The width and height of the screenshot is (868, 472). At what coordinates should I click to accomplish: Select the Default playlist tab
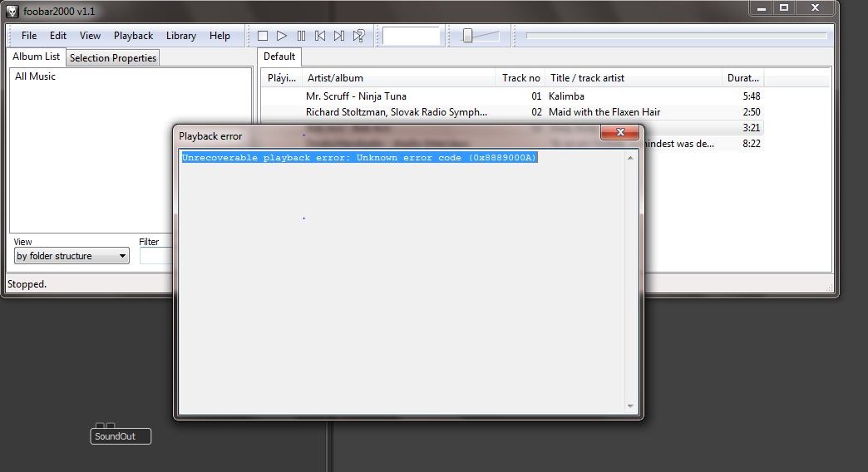click(279, 57)
